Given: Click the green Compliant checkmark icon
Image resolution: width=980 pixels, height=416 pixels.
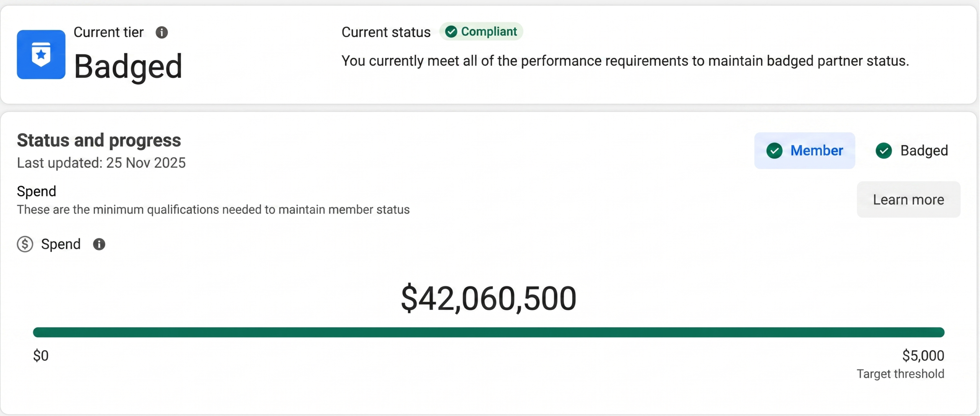Looking at the screenshot, I should (x=451, y=31).
